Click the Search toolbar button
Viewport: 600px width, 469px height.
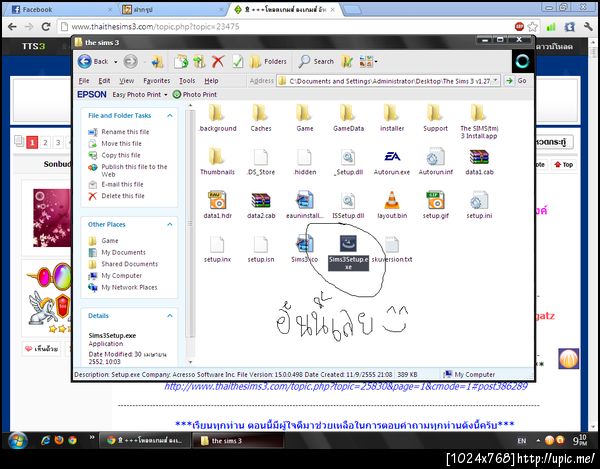(x=316, y=61)
